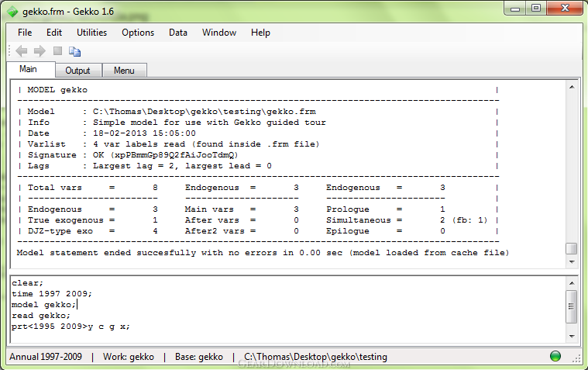Viewport: 588px width, 370px height.
Task: Click the green status indicator light
Action: [555, 356]
